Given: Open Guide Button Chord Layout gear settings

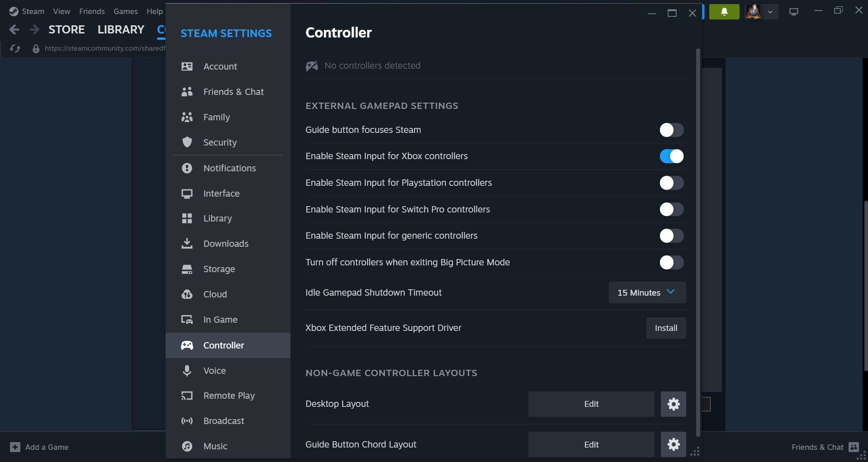Looking at the screenshot, I should point(673,444).
